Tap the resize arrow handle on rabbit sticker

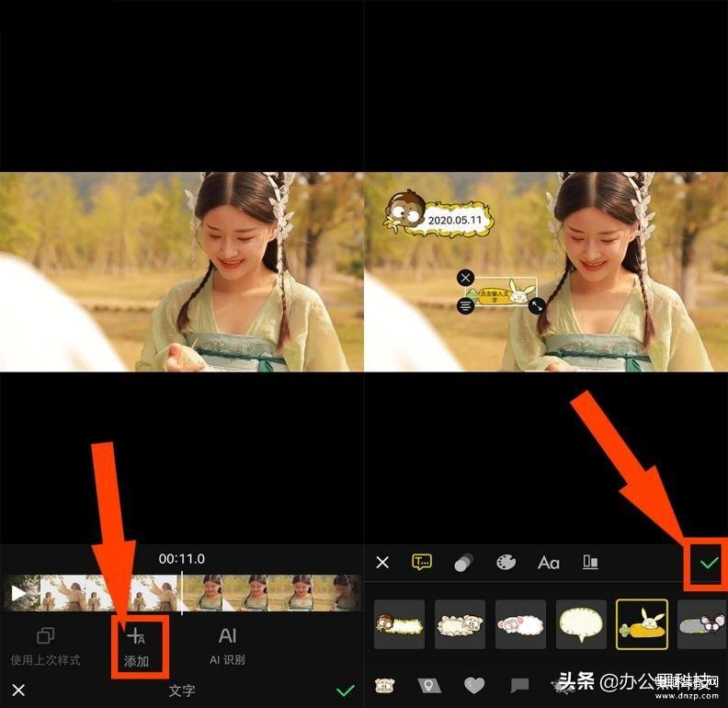[x=537, y=305]
